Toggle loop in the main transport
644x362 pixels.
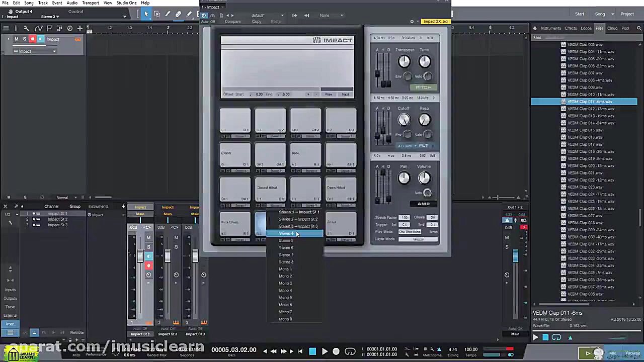[x=350, y=351]
